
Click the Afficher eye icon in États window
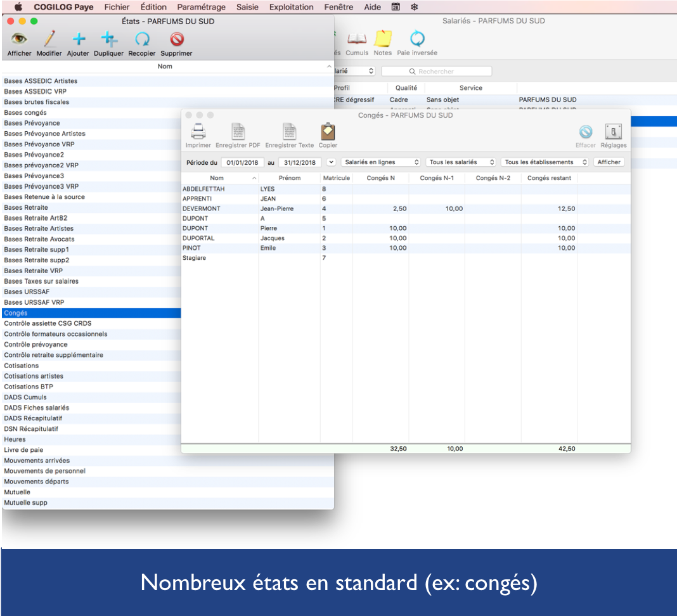[x=19, y=39]
